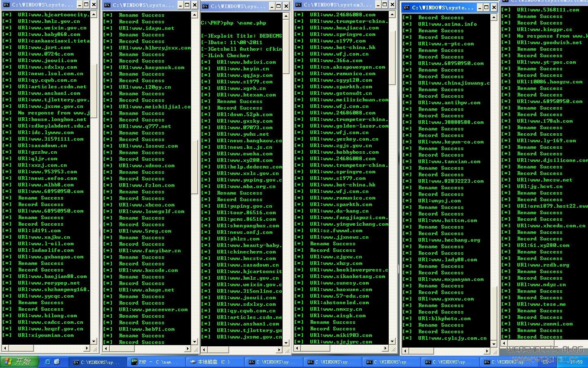Screen dimensions: 588x368
Task: Maximize the active asima.info console window
Action: (486, 7)
